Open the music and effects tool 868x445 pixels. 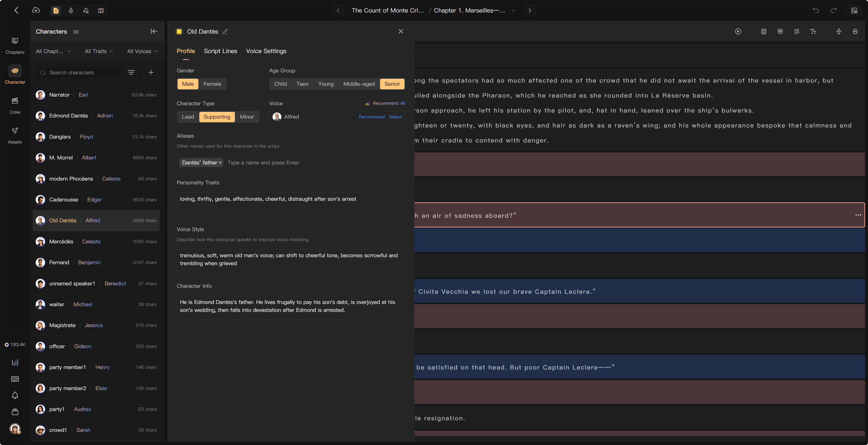point(86,10)
